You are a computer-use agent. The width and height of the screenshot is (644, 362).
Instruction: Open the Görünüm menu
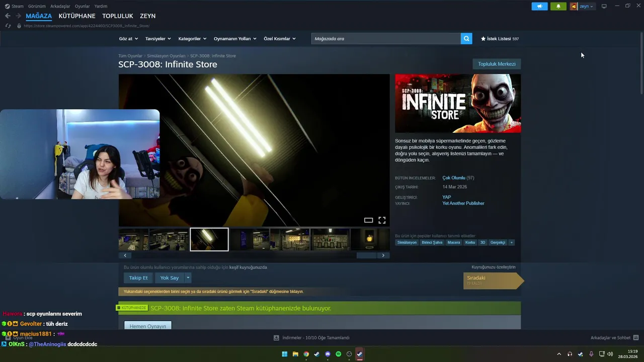[x=37, y=6]
